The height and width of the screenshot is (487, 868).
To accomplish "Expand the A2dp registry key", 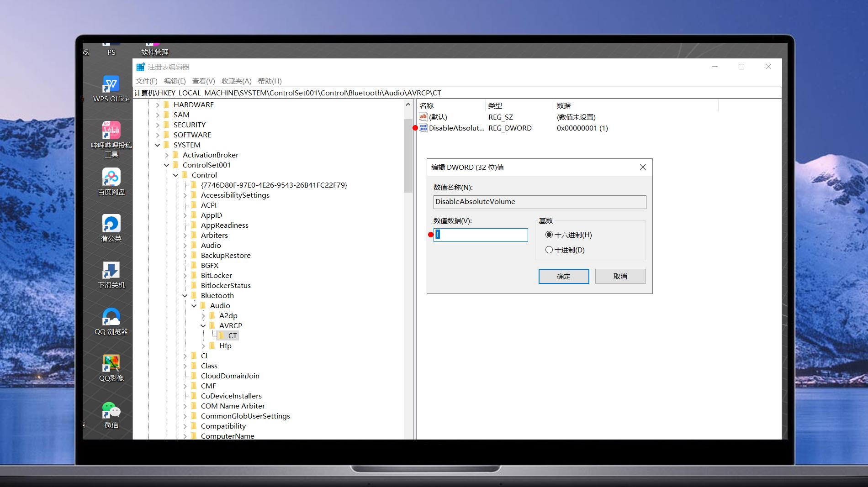I will point(203,316).
